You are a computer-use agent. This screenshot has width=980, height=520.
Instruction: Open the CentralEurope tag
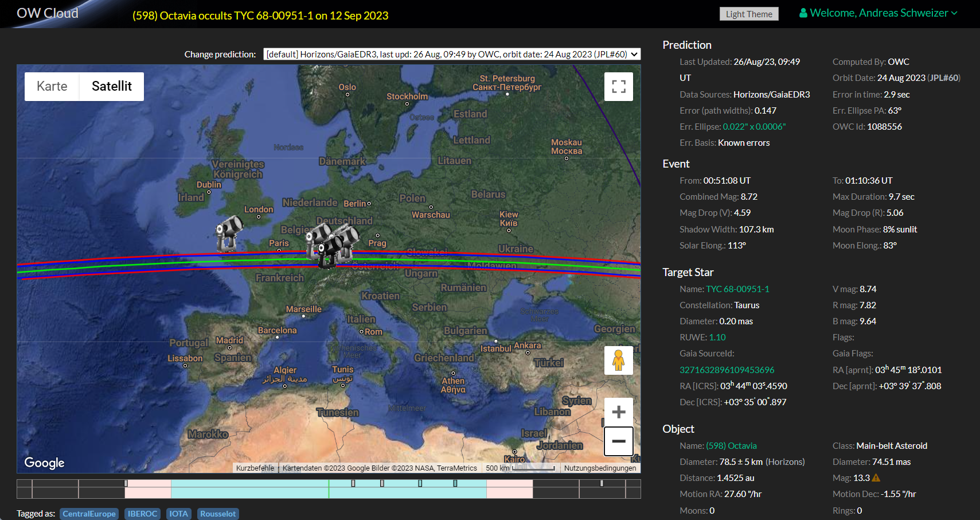pos(89,514)
